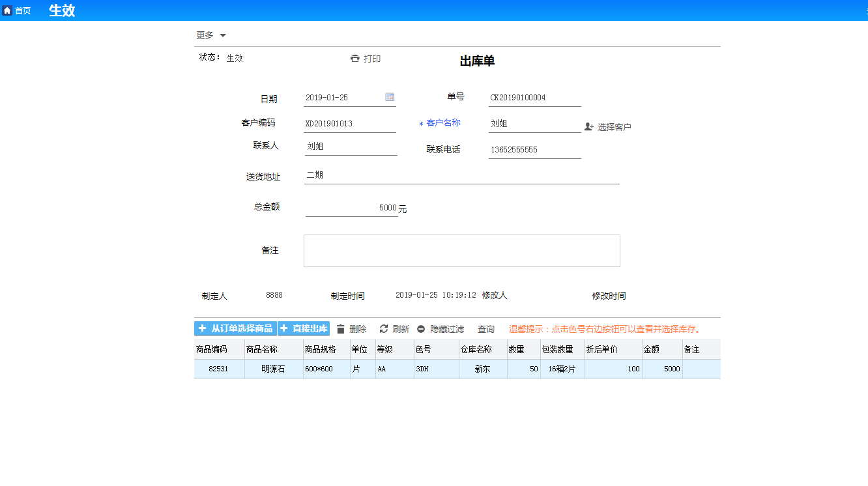Click the 仓库名称 column header
Viewport: 868px width, 486px height.
coord(483,349)
